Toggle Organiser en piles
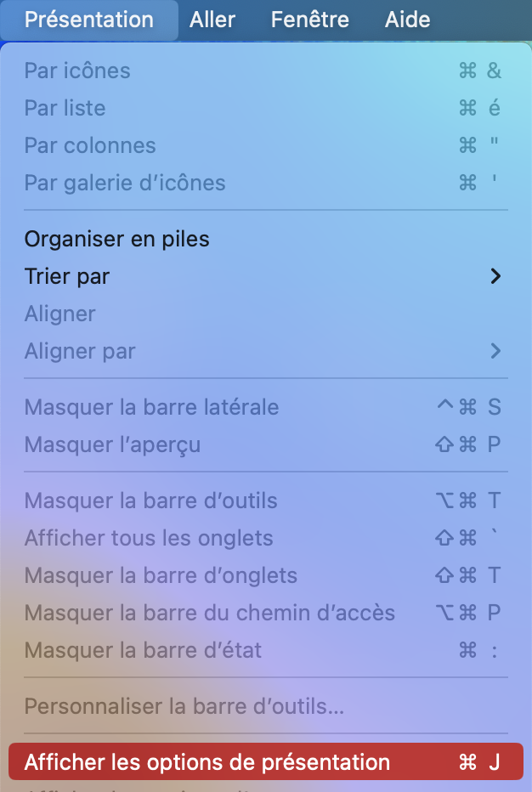This screenshot has width=532, height=792. pos(117,239)
